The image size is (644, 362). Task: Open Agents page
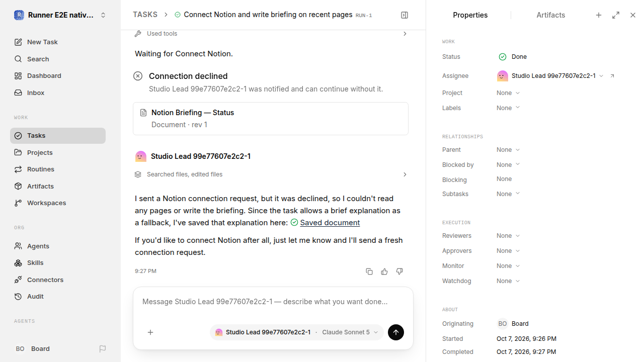58,246
